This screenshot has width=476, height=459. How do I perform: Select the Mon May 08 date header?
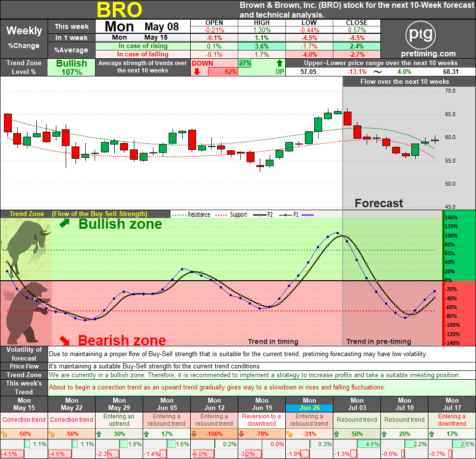click(143, 26)
